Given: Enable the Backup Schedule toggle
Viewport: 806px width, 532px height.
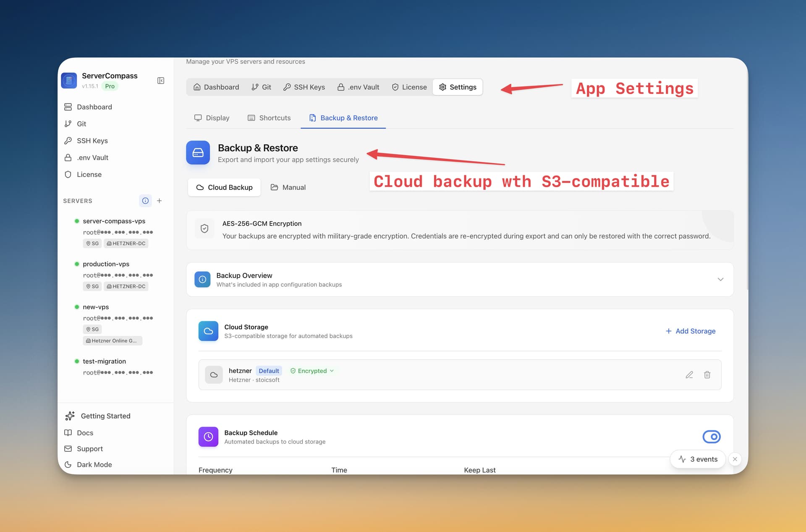Looking at the screenshot, I should (x=712, y=437).
